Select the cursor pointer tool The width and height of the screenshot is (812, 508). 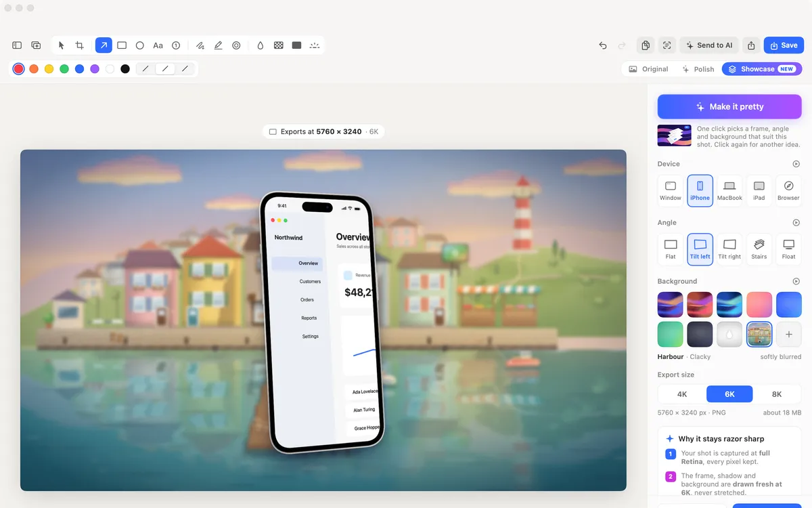click(x=61, y=45)
